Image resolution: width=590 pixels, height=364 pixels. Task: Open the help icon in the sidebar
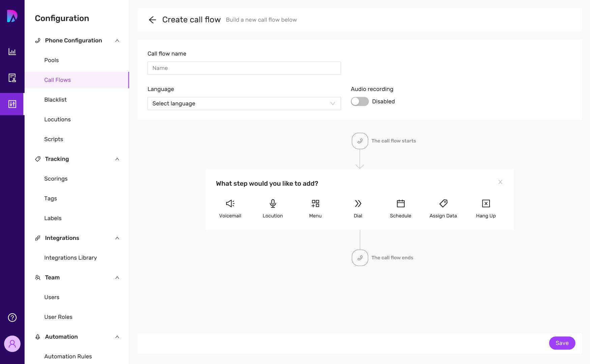pos(12,317)
